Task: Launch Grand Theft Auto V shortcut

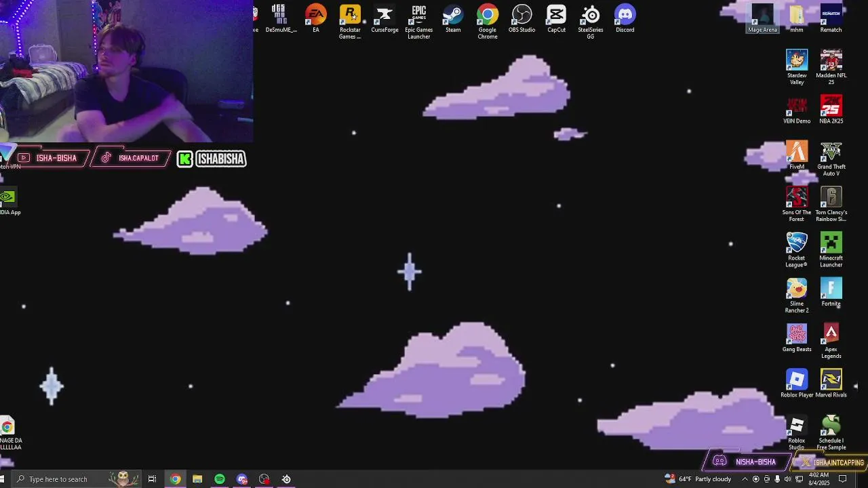Action: tap(831, 159)
